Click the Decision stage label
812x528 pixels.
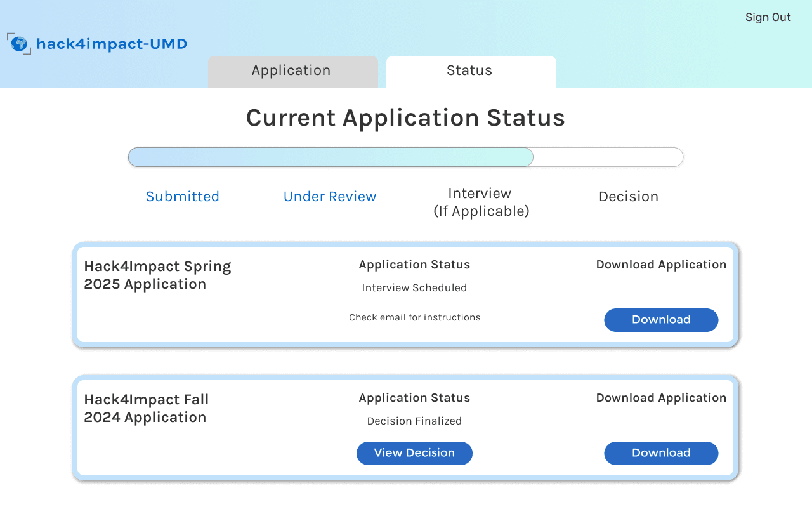click(x=629, y=197)
